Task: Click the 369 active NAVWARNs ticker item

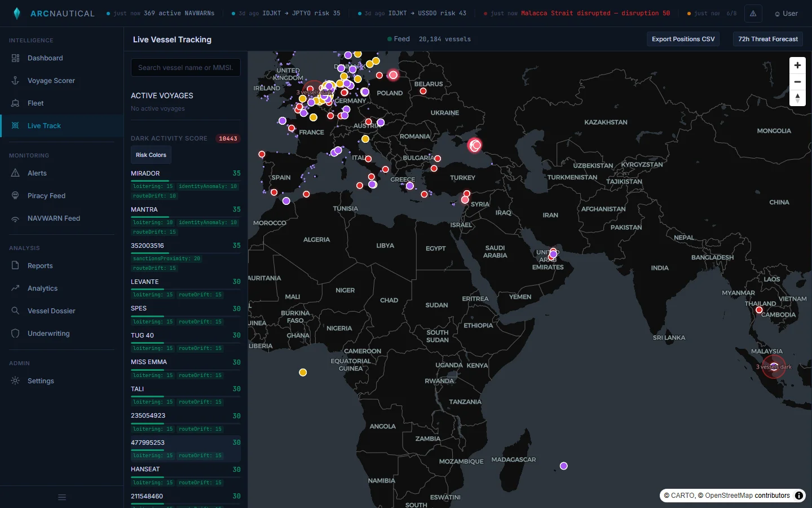Action: coord(161,13)
